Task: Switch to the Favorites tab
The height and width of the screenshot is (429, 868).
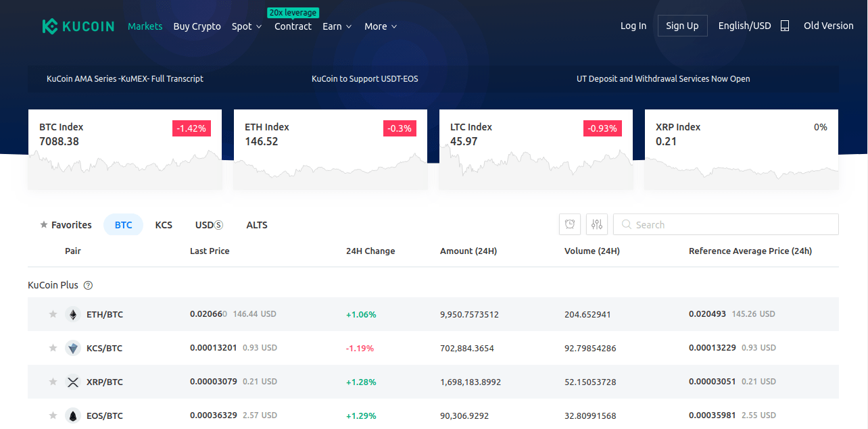Action: [66, 225]
